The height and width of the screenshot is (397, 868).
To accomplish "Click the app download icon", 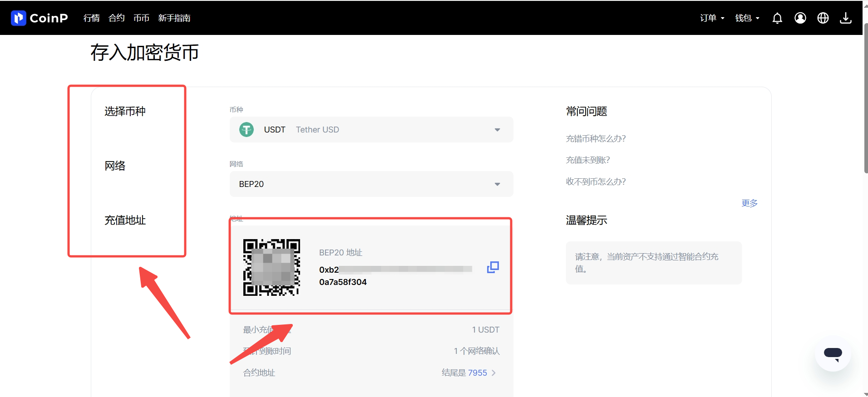I will (846, 18).
